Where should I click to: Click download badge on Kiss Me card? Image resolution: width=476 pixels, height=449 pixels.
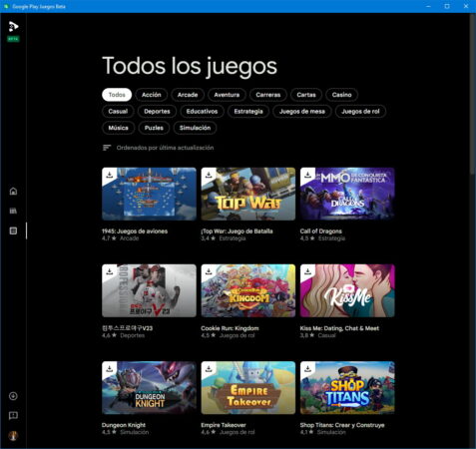click(307, 271)
